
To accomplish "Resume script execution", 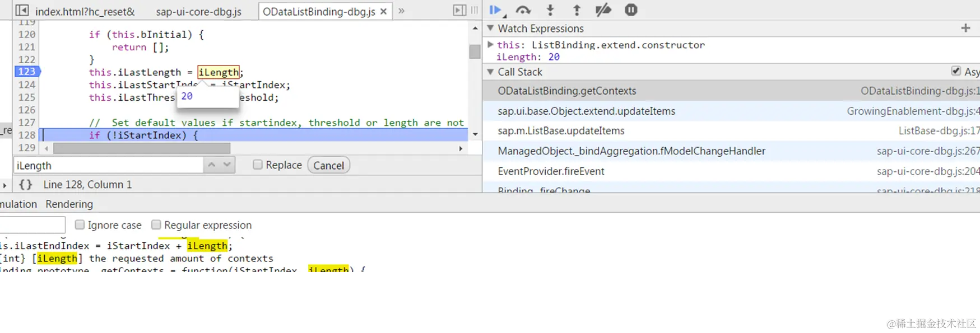I will click(495, 10).
